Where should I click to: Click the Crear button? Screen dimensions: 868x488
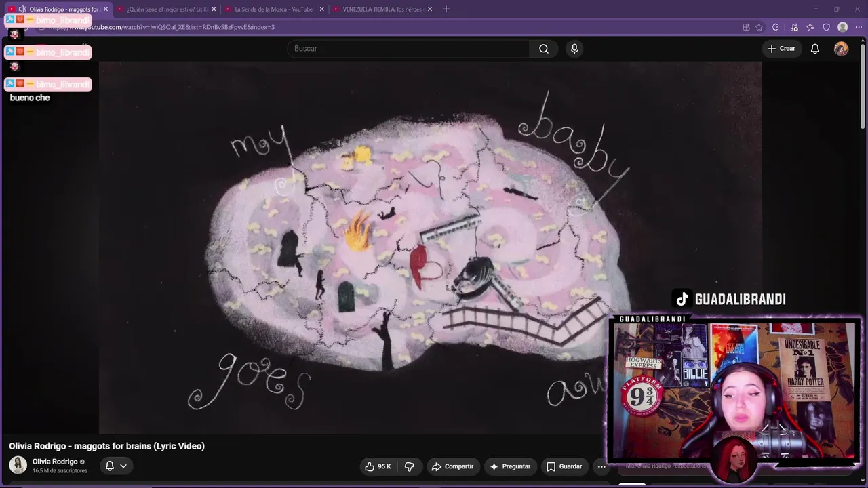781,49
